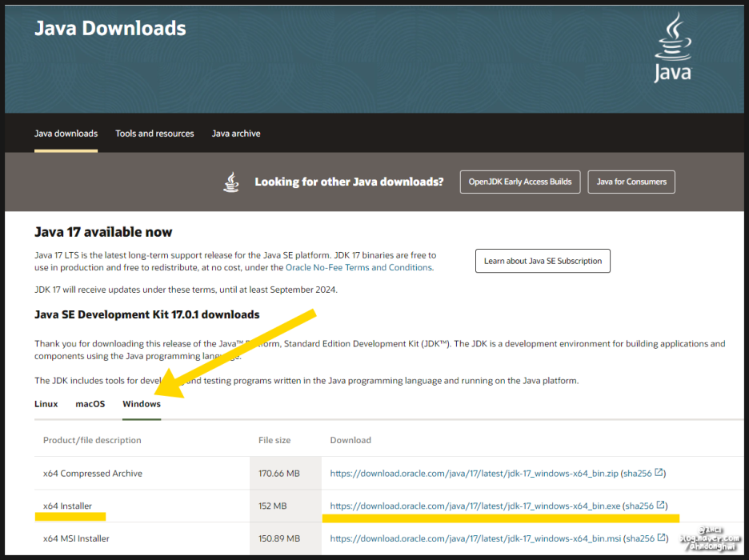Download jdk-17_windows-x64_bin.msi link
Image resolution: width=749 pixels, height=560 pixels.
[x=476, y=538]
